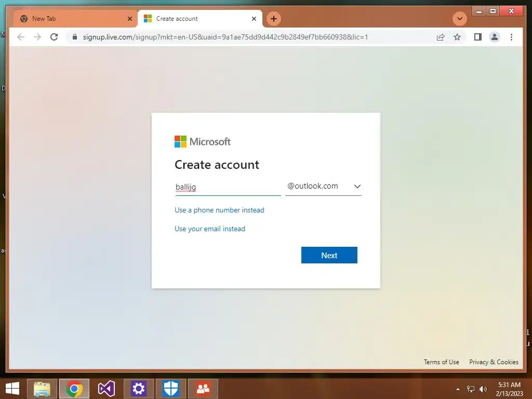The width and height of the screenshot is (532, 399).
Task: Click the address bar URL
Action: 225,37
